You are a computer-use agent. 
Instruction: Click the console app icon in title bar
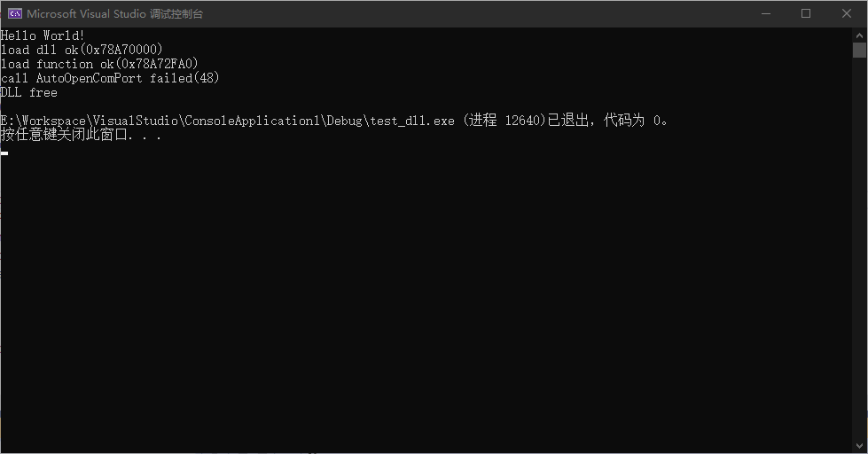[15, 14]
